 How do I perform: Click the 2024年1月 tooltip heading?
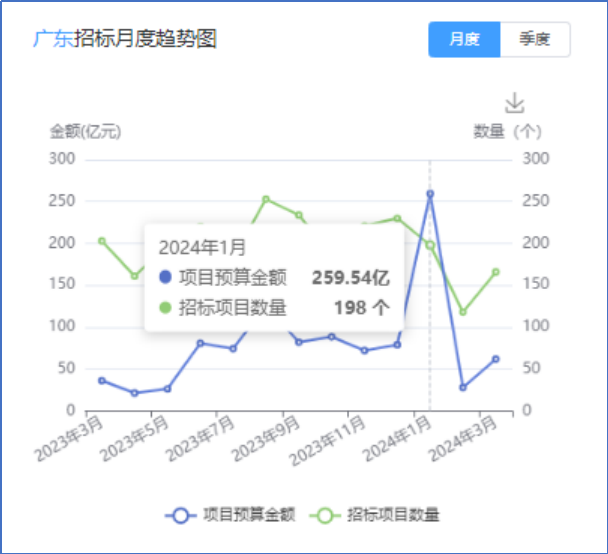(x=202, y=247)
